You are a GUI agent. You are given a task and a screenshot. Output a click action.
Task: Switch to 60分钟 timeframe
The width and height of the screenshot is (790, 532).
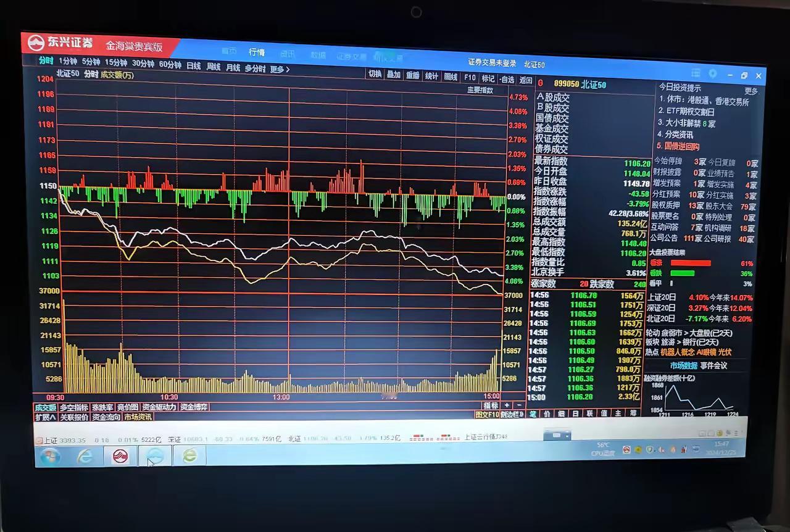[170, 64]
